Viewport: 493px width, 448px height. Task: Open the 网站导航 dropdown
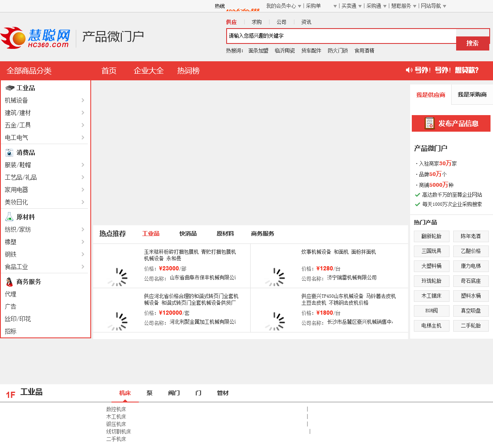pos(433,6)
